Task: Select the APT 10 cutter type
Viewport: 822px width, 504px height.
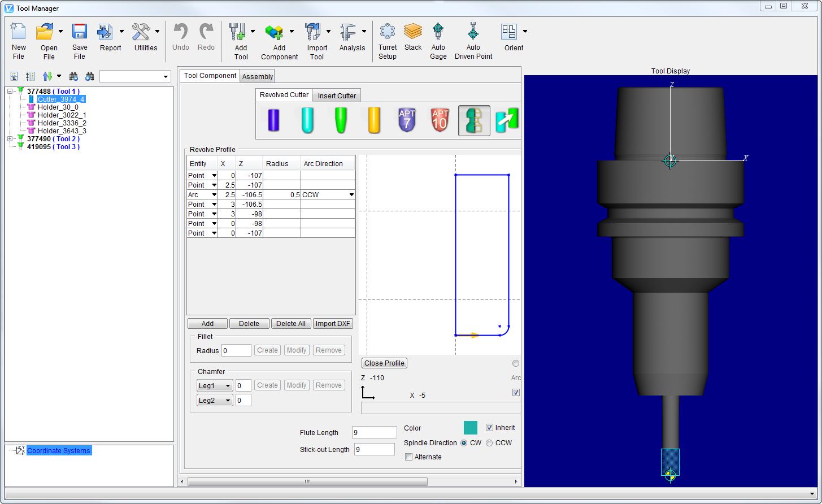Action: 440,120
